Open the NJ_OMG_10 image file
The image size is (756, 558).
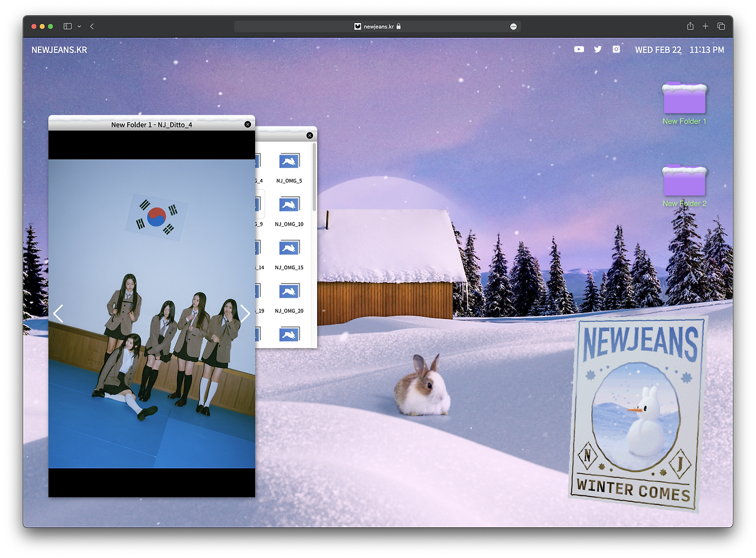pyautogui.click(x=289, y=211)
